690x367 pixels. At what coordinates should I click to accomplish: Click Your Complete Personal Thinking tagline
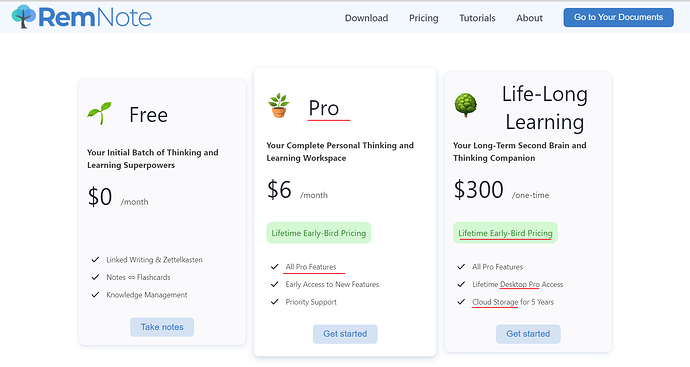340,151
